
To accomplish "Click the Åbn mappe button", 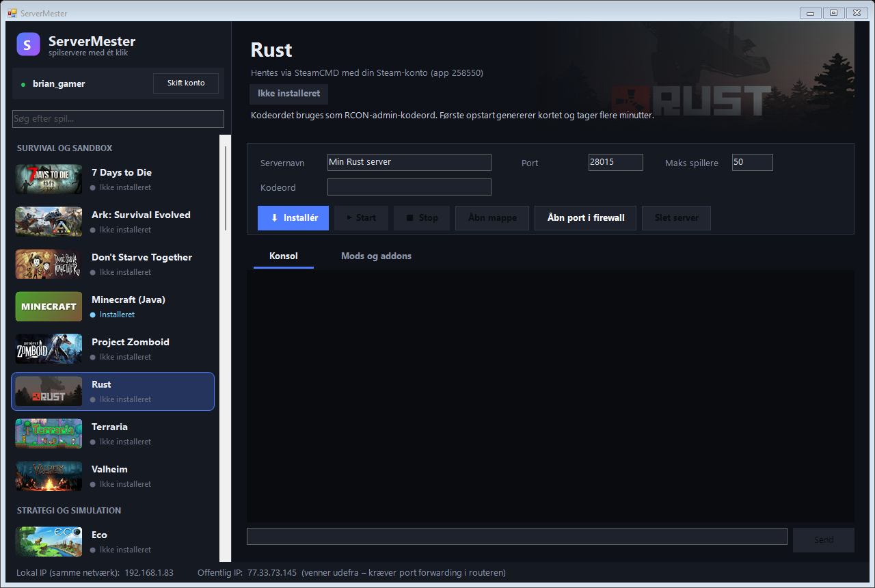I will coord(492,218).
